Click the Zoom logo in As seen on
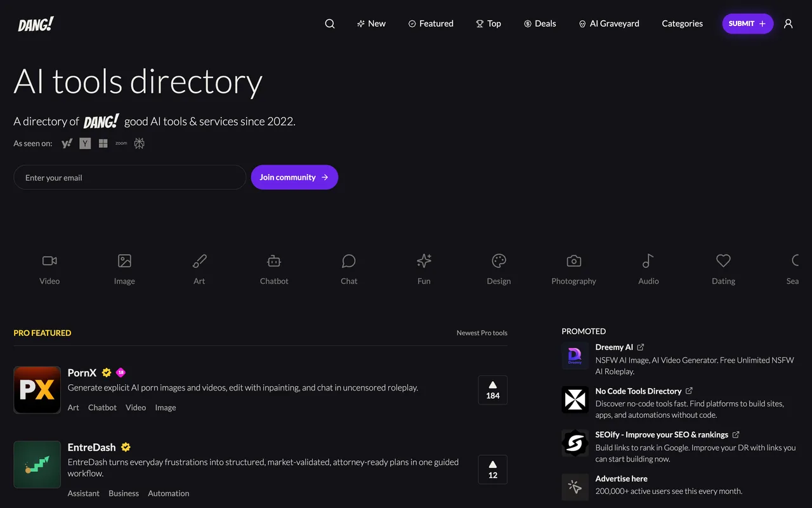Viewport: 812px width, 508px height. [121, 144]
